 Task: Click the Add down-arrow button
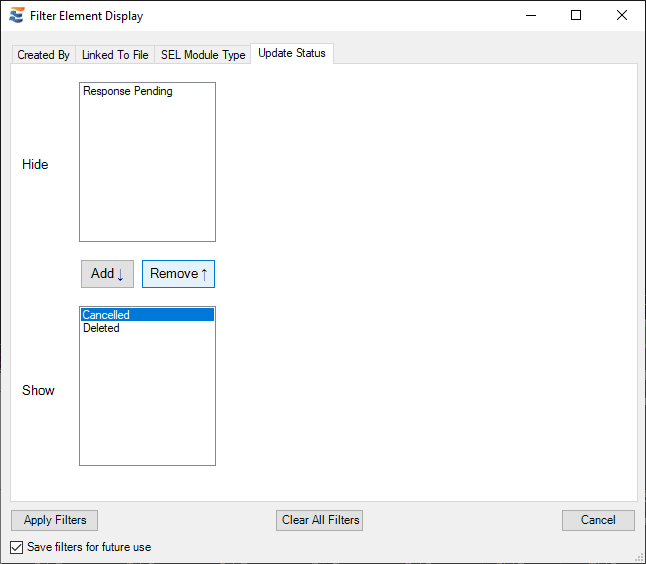tap(107, 274)
